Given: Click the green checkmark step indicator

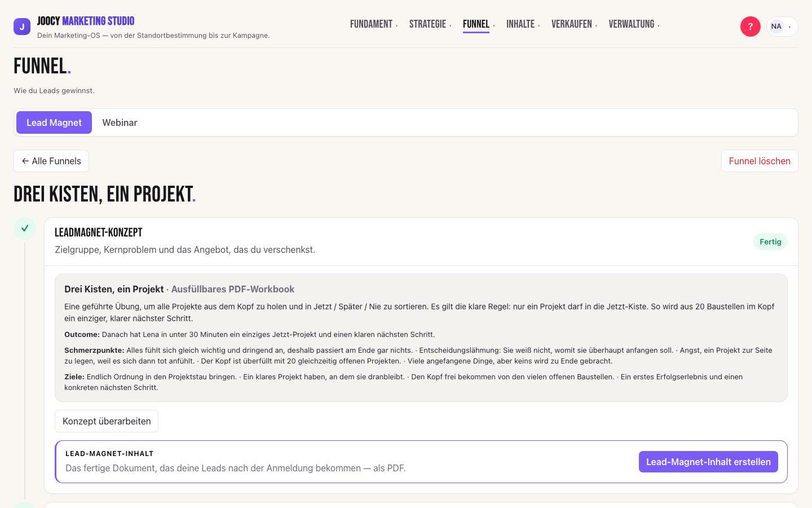Looking at the screenshot, I should coord(25,229).
